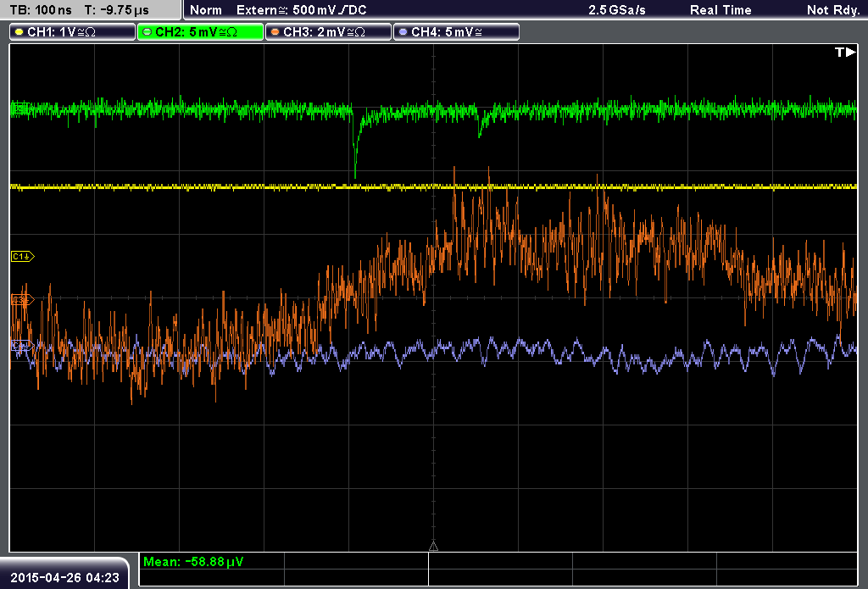Click the TB: 100 ns timebase readout

click(x=41, y=10)
